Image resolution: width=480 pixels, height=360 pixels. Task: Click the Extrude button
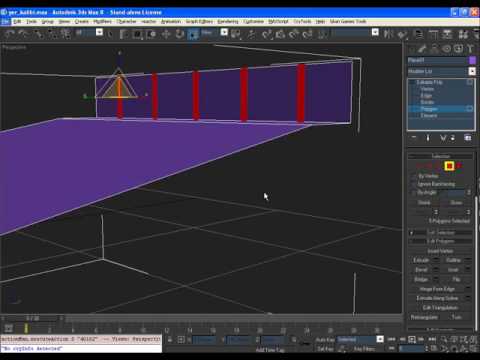pos(421,260)
